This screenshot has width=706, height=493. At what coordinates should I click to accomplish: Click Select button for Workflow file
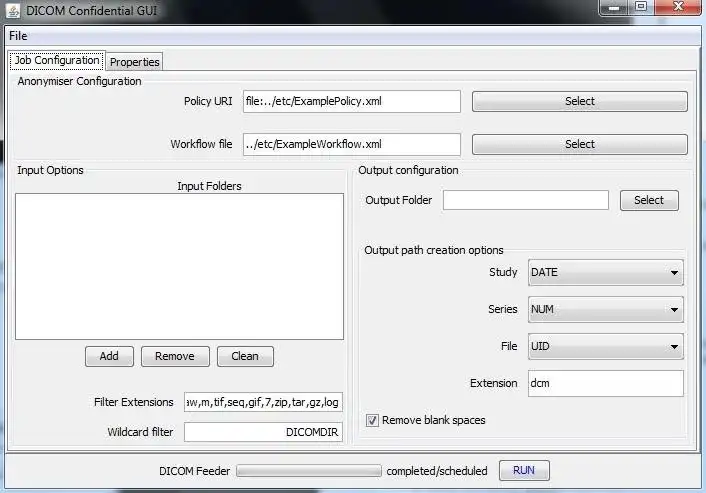579,144
